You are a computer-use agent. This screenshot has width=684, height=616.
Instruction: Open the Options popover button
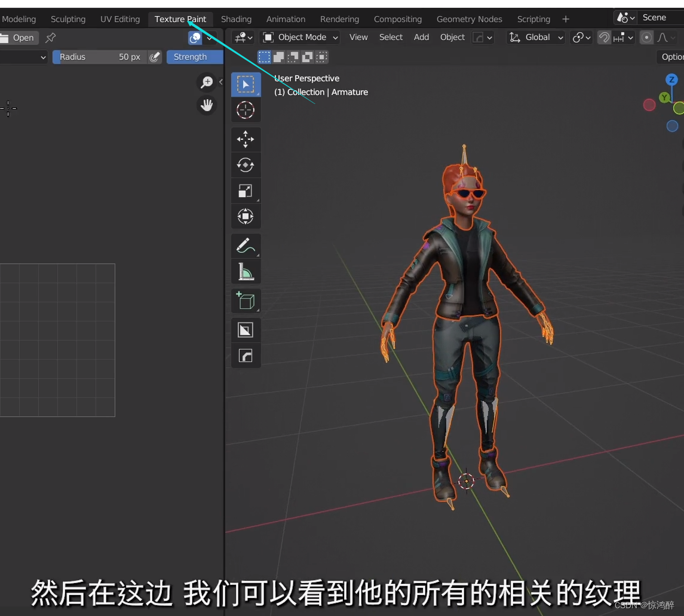pyautogui.click(x=670, y=57)
